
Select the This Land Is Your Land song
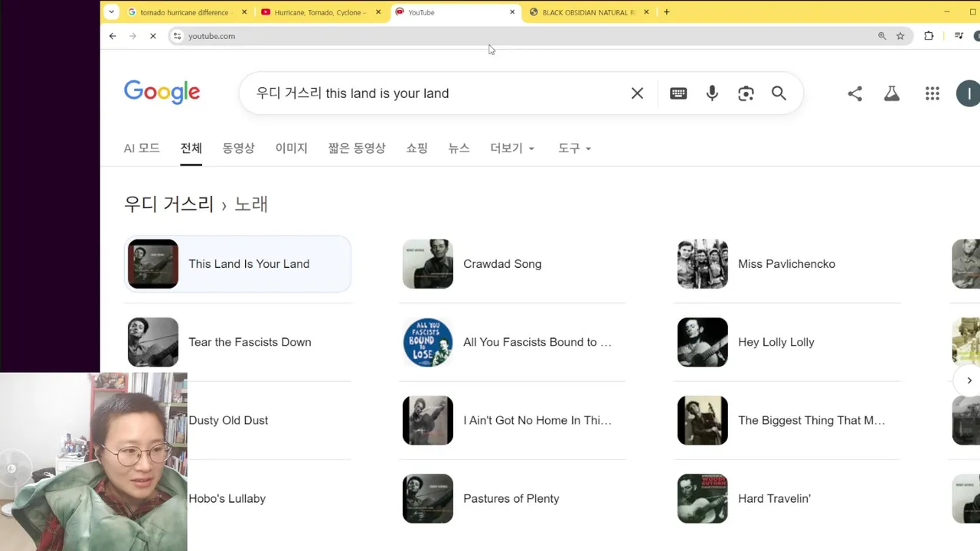(x=237, y=264)
